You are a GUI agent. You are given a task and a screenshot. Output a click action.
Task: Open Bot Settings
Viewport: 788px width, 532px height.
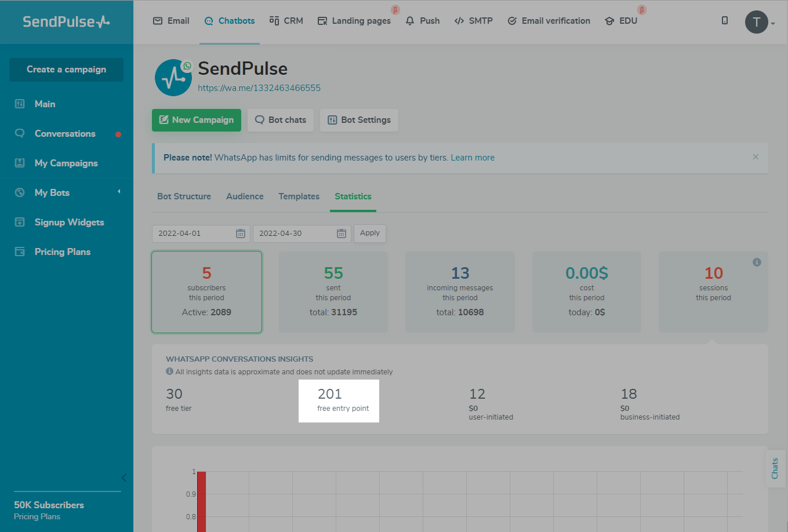359,120
